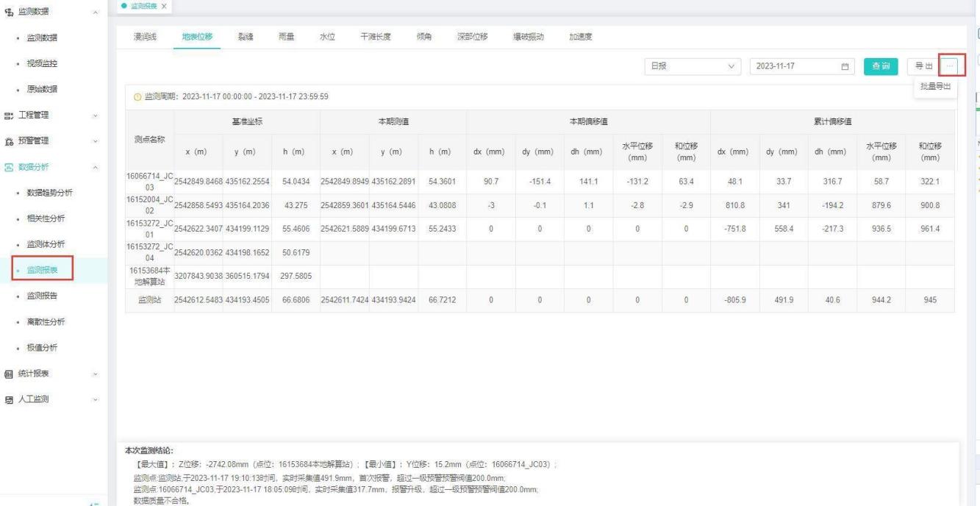Screen dimensions: 980x506
Task: Collapse the 数据分析 menu chevron
Action: point(95,167)
